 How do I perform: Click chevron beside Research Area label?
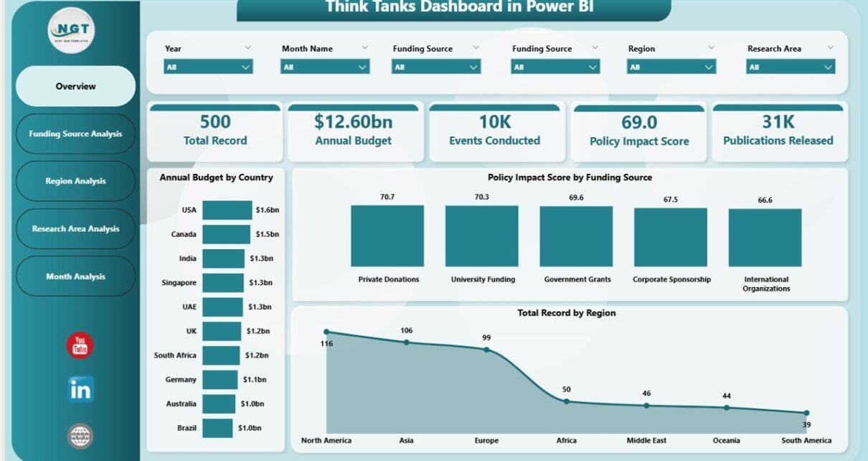(x=830, y=48)
